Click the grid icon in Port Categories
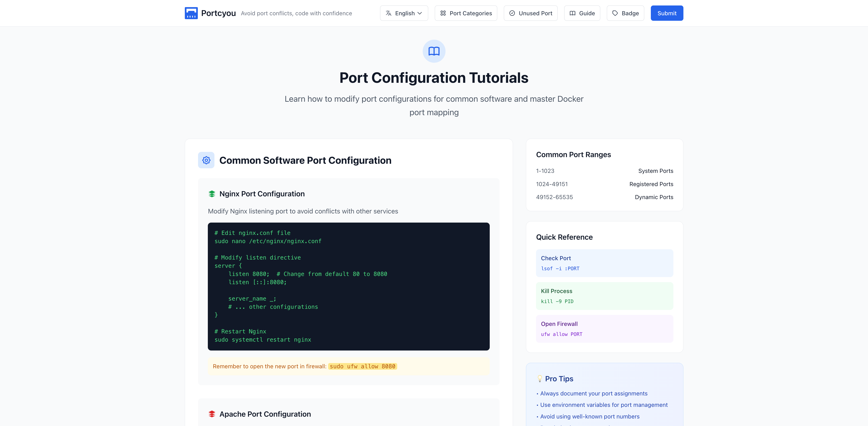The width and height of the screenshot is (868, 426). (443, 13)
